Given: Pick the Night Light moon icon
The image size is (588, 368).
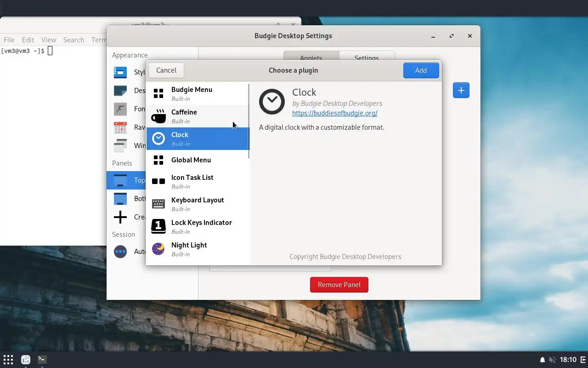Looking at the screenshot, I should pyautogui.click(x=158, y=249).
